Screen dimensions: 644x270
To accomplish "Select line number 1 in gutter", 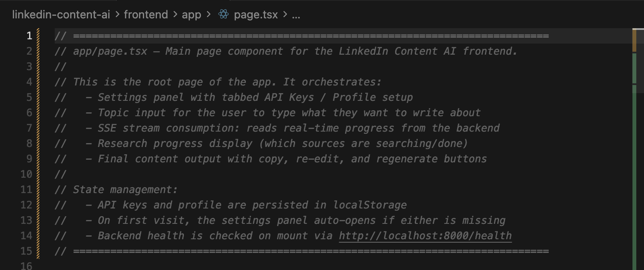I will coord(29,36).
